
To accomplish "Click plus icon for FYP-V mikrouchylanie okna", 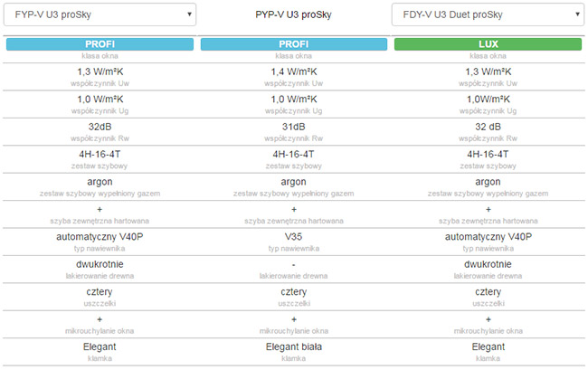I will pyautogui.click(x=100, y=320).
